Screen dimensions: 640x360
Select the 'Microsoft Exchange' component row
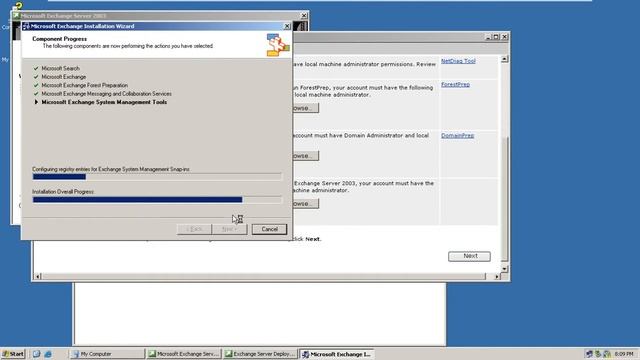[64, 77]
